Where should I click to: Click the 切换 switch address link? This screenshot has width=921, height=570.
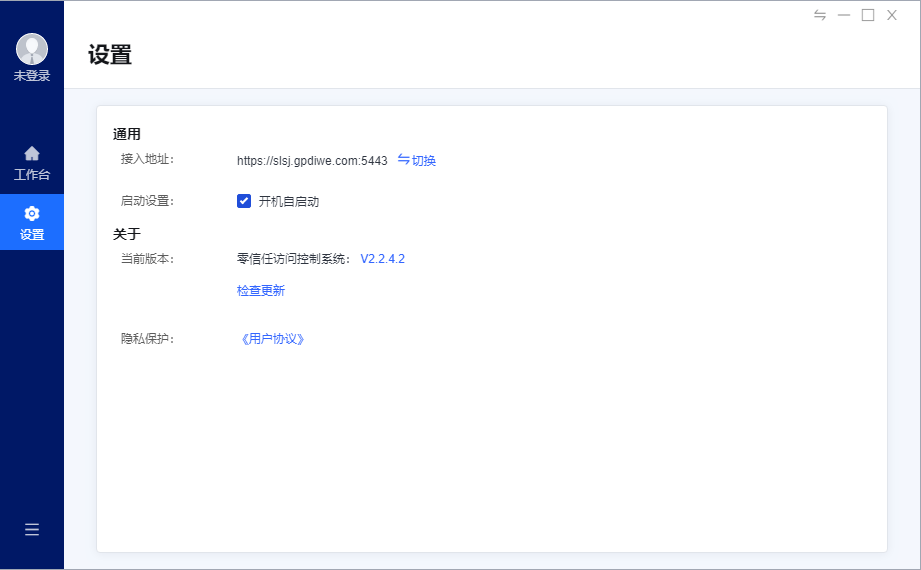pyautogui.click(x=416, y=160)
